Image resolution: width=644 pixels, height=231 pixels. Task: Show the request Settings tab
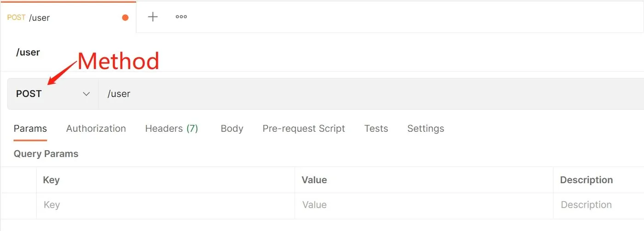tap(425, 129)
